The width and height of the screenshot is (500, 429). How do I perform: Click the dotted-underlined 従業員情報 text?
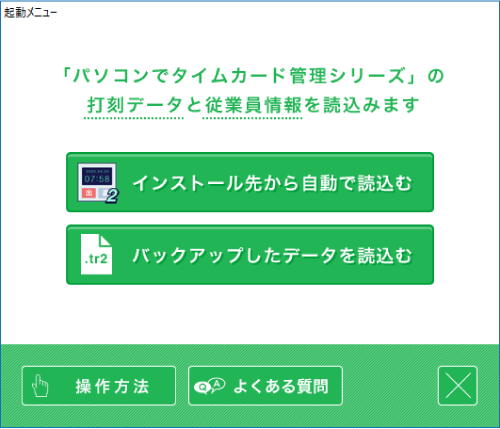click(x=253, y=105)
